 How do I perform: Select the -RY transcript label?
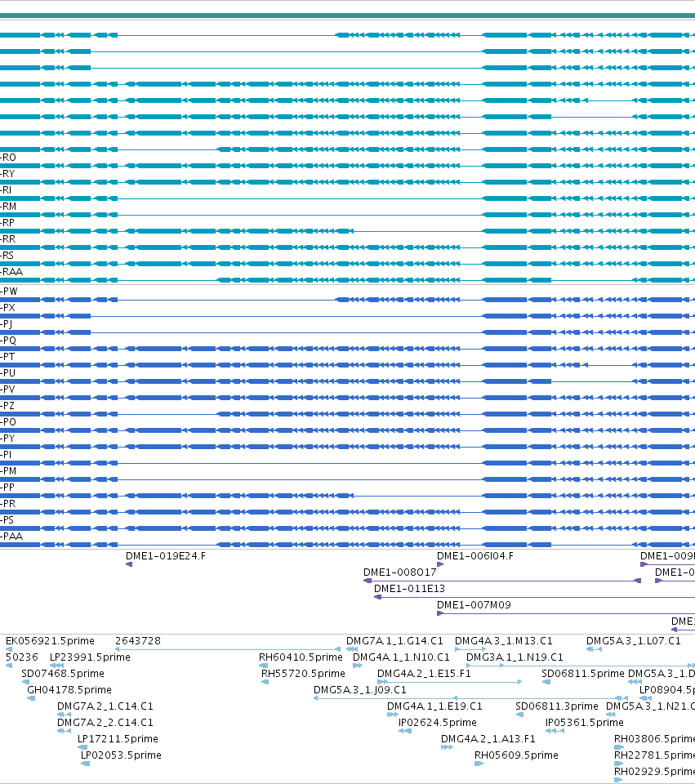coord(7,174)
